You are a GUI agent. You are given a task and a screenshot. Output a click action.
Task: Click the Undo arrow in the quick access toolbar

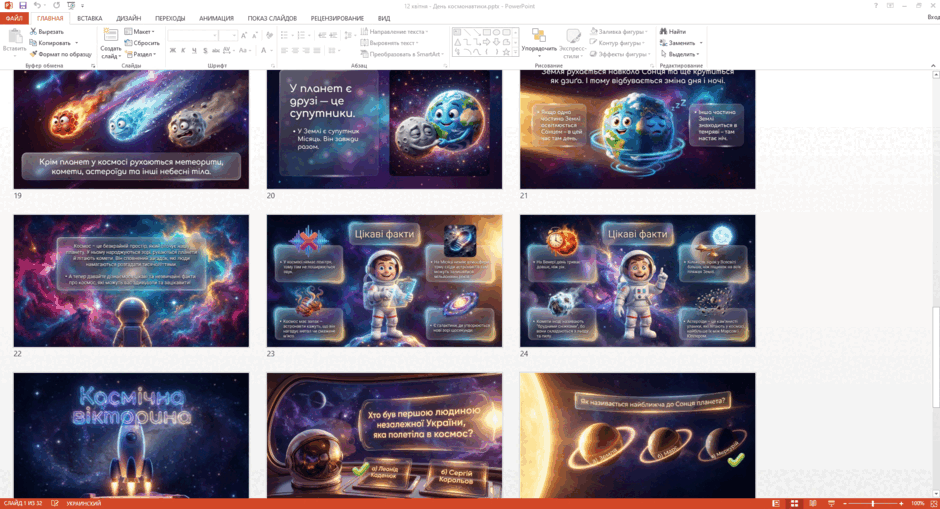(37, 5)
